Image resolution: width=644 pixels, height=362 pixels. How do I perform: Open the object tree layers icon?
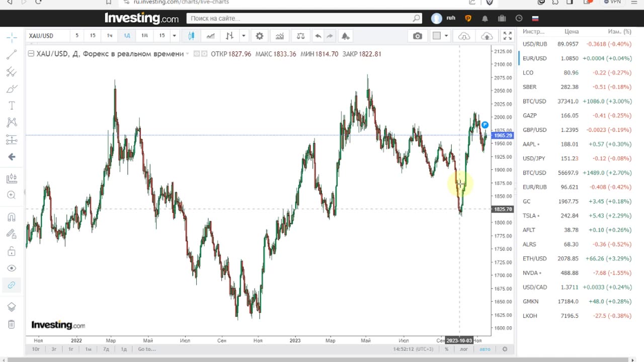pos(12,307)
